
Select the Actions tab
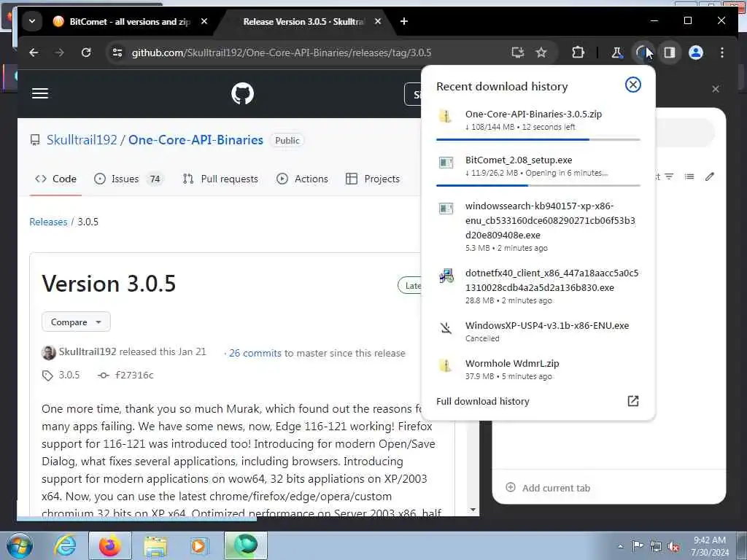tap(302, 179)
